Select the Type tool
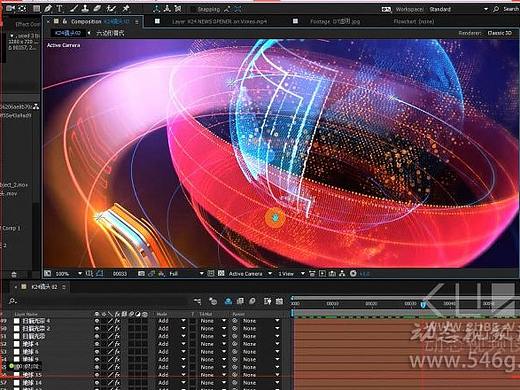520x390 pixels. 60,9
